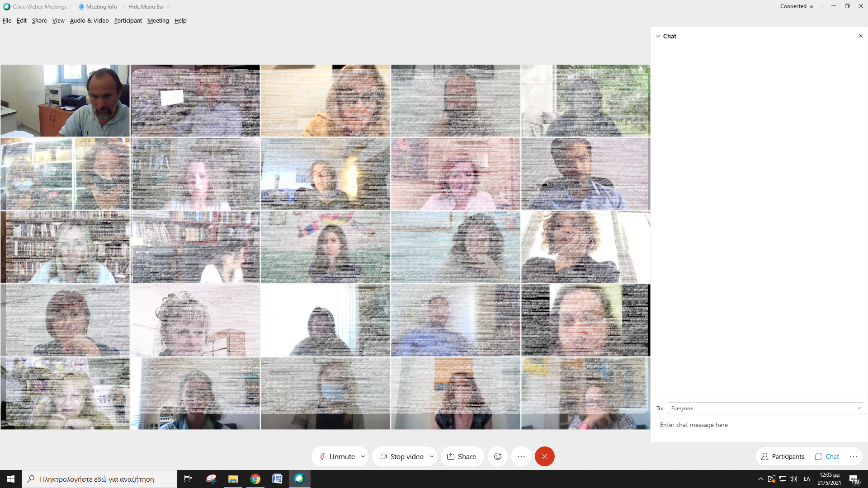Open the reactions smiley icon

(x=498, y=456)
